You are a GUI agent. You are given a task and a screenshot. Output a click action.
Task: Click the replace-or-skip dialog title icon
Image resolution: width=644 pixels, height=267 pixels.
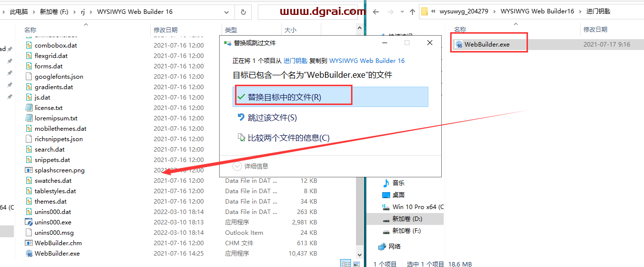pyautogui.click(x=228, y=43)
